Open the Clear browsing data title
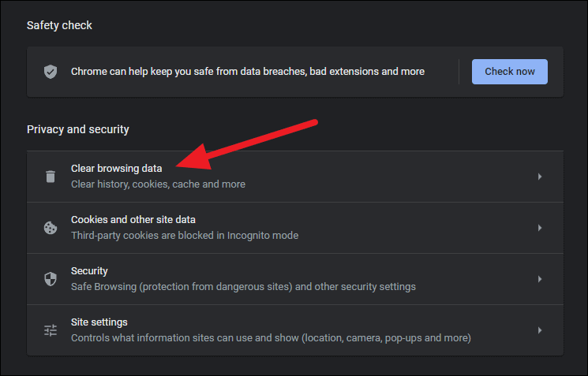The width and height of the screenshot is (588, 376). (x=116, y=169)
